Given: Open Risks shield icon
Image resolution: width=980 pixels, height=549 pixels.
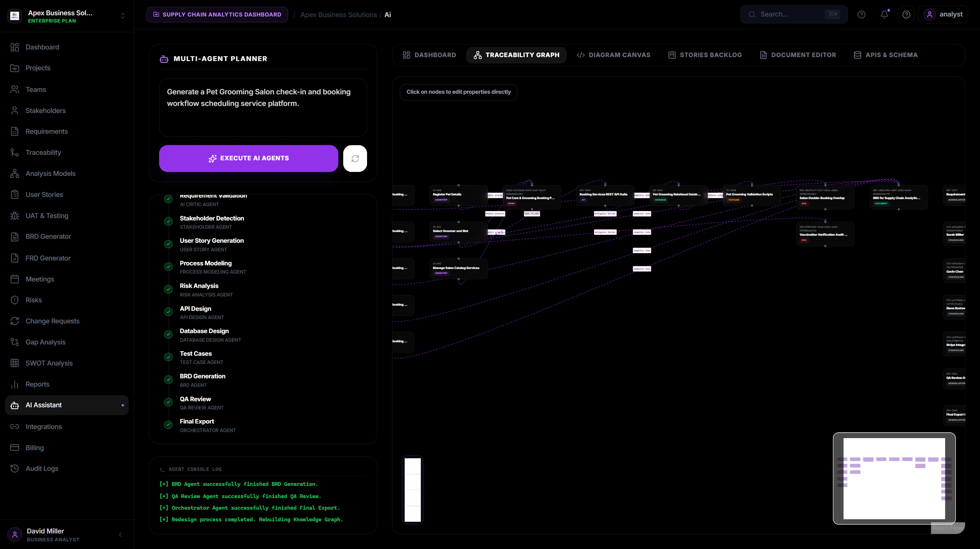Looking at the screenshot, I should pyautogui.click(x=14, y=300).
